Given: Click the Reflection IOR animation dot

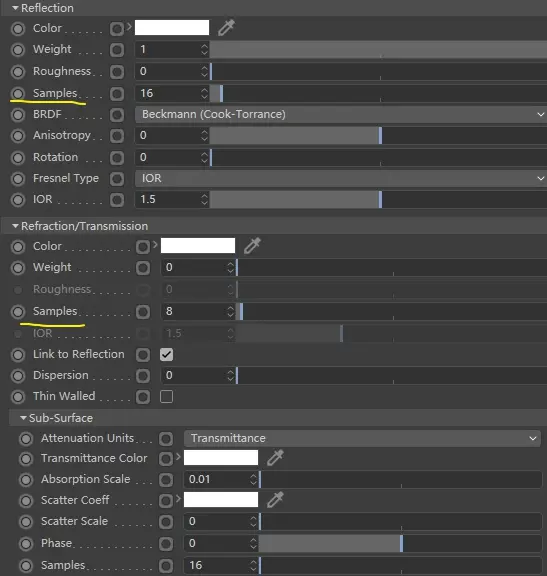Looking at the screenshot, I should (x=18, y=200).
